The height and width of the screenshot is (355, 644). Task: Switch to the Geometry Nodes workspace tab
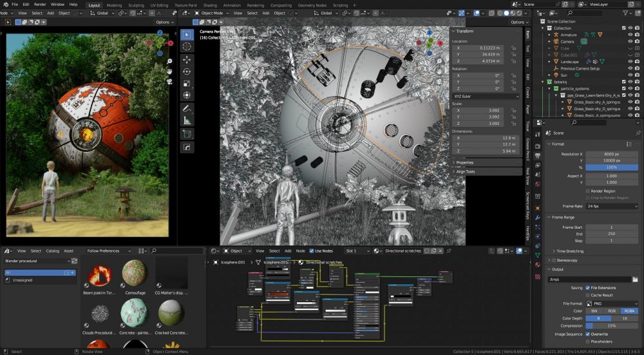pyautogui.click(x=312, y=5)
